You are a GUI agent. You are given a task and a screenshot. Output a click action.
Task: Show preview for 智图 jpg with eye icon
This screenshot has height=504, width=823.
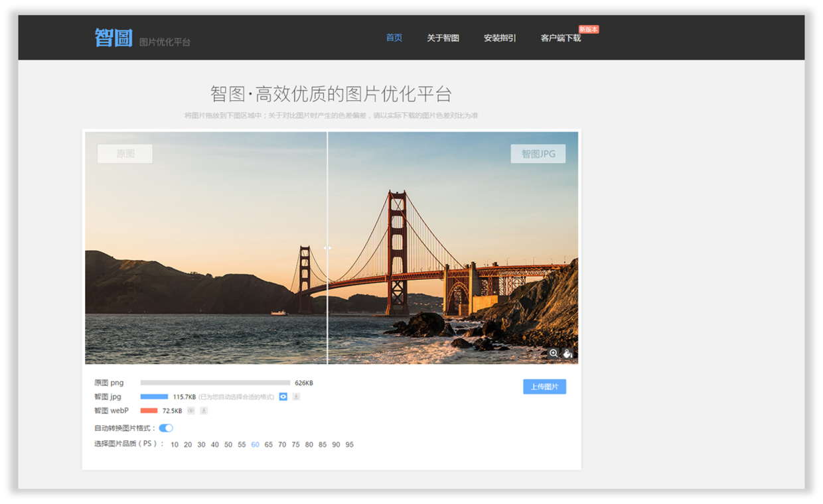click(283, 397)
